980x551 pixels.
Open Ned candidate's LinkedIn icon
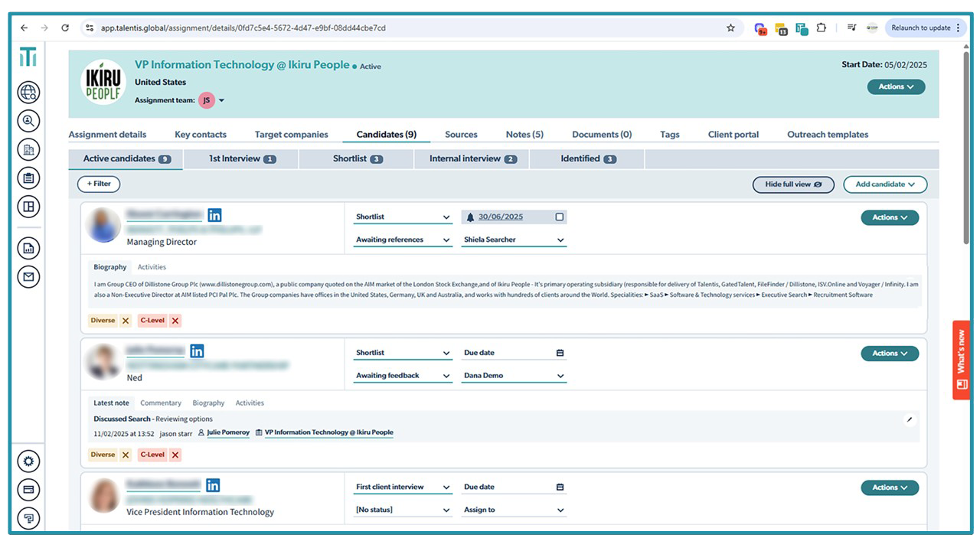(x=197, y=351)
